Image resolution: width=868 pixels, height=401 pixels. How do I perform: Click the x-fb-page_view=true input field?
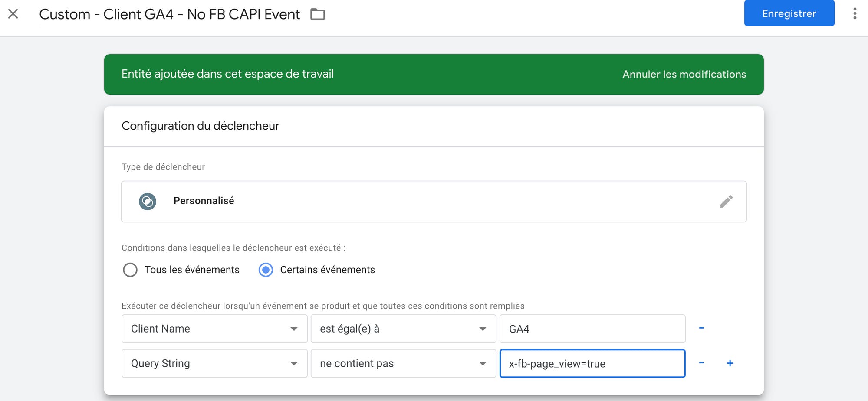pos(592,363)
